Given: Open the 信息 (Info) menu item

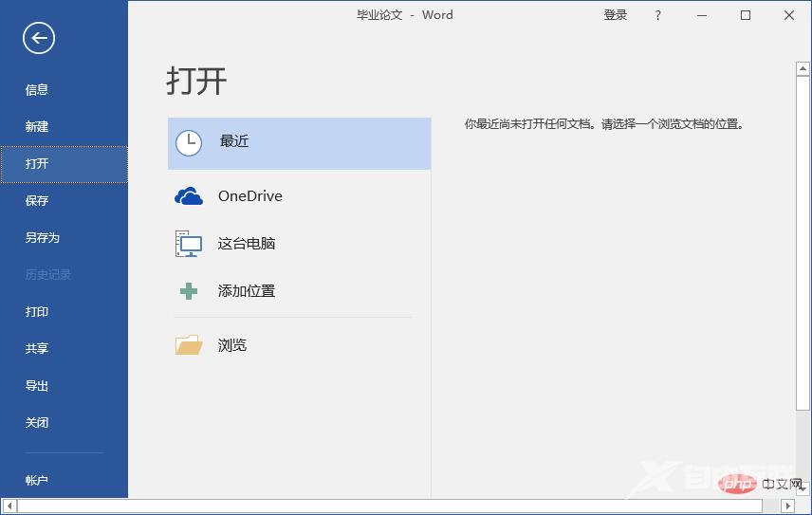Looking at the screenshot, I should [x=37, y=90].
